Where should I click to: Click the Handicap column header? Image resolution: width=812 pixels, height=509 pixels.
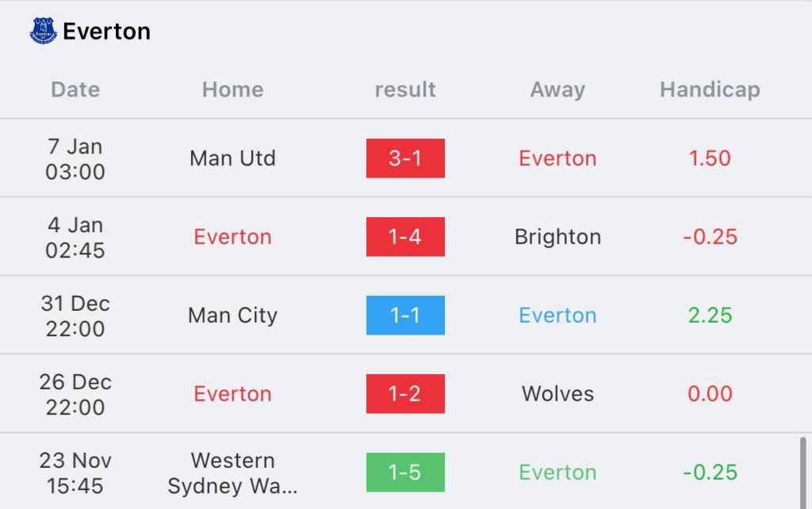click(710, 90)
